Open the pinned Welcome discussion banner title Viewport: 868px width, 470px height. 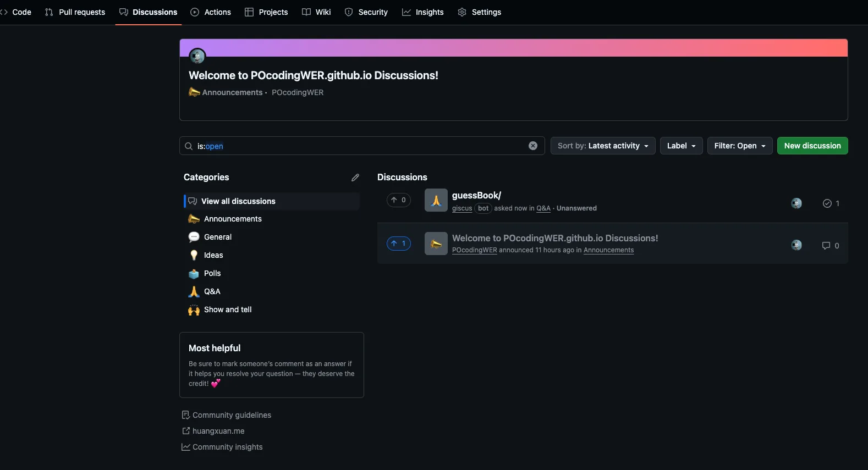[x=314, y=75]
